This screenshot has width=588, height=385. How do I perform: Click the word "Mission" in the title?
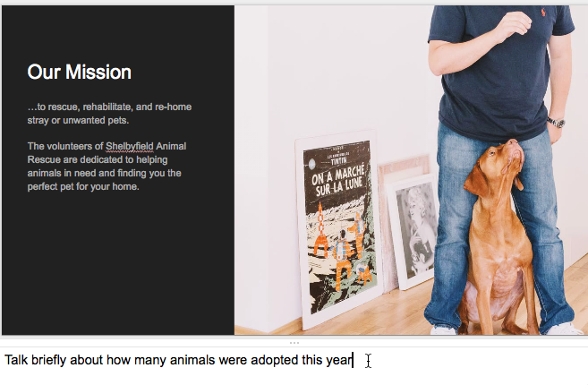coord(98,72)
